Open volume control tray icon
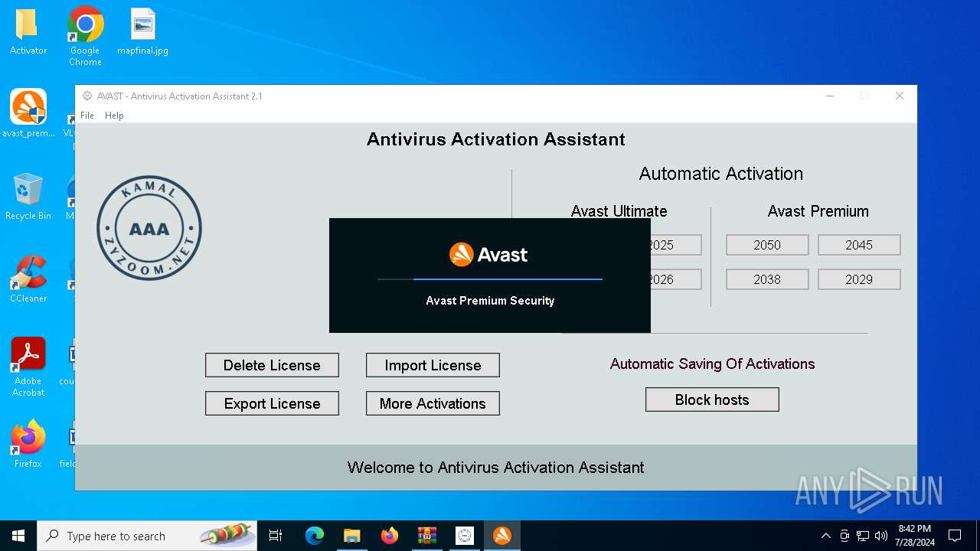980x551 pixels. (881, 536)
